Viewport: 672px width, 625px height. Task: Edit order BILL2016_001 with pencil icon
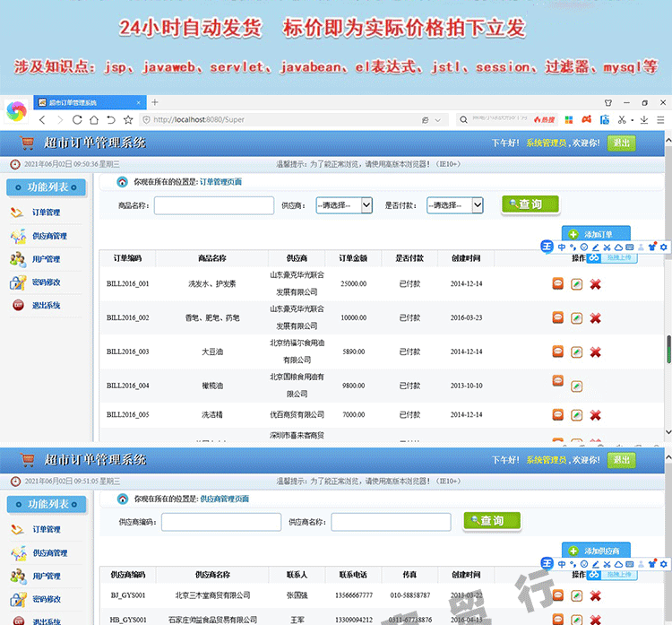coord(576,284)
